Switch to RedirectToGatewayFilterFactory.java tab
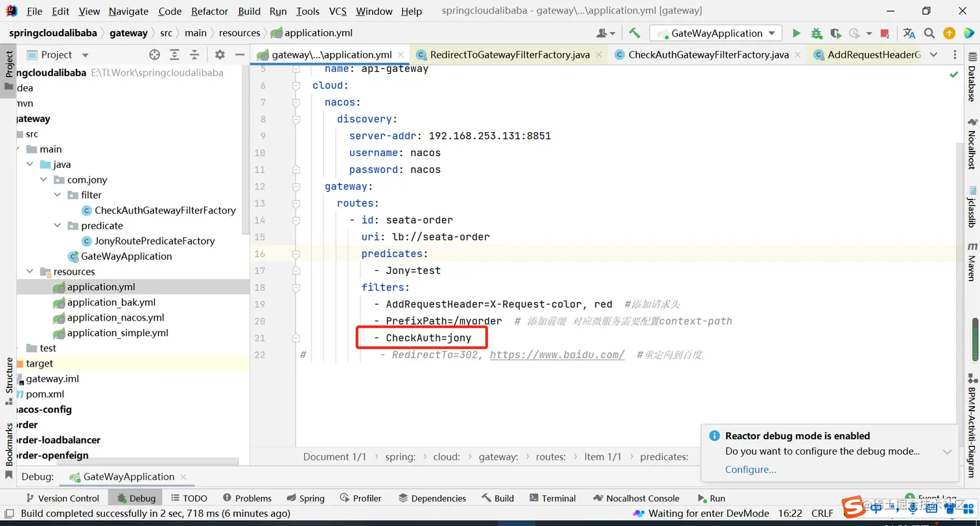This screenshot has height=526, width=980. click(509, 55)
